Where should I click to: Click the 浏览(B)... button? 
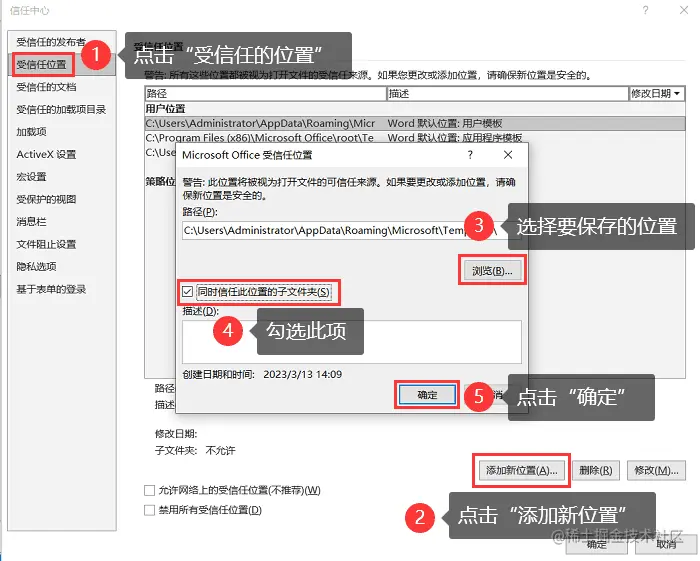pyautogui.click(x=492, y=270)
